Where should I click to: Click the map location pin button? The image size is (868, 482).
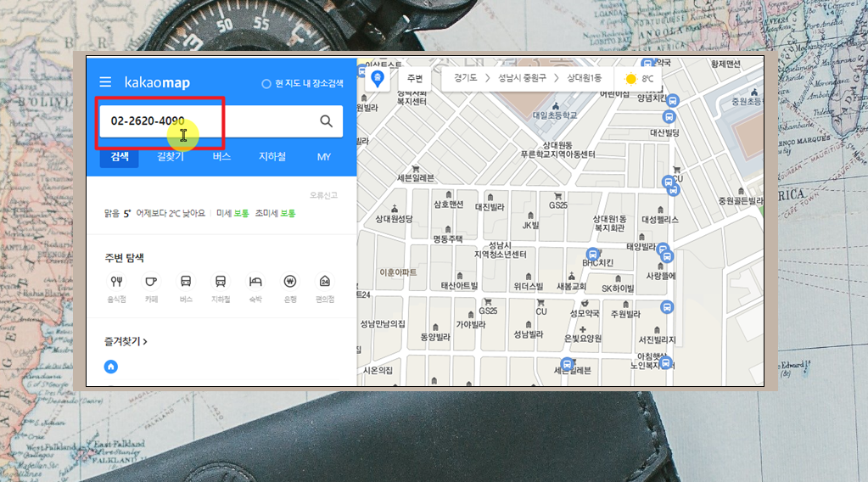tap(378, 79)
